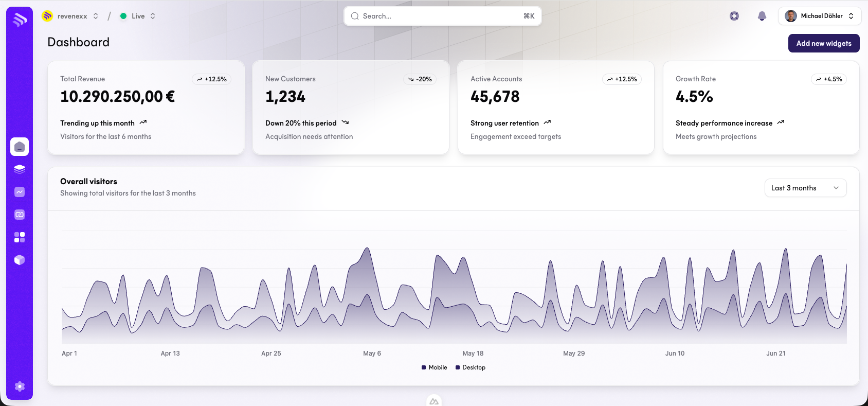Viewport: 868px width, 406px height.
Task: Click the chain link sidebar icon
Action: (20, 215)
